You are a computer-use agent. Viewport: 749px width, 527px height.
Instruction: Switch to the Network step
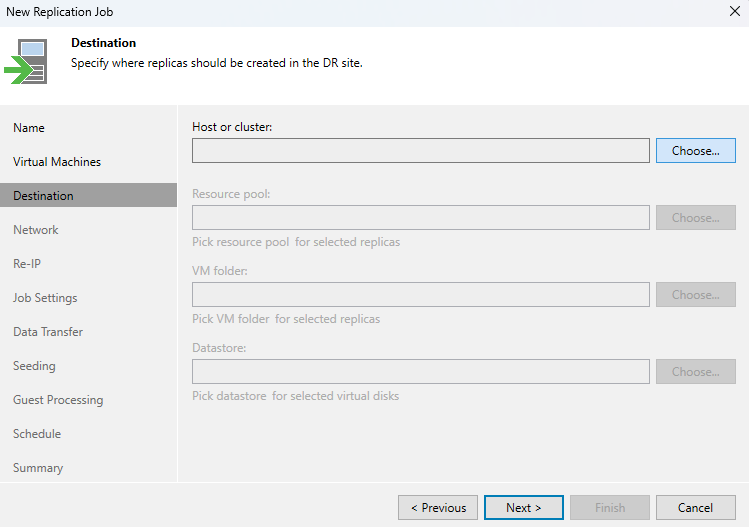[35, 230]
